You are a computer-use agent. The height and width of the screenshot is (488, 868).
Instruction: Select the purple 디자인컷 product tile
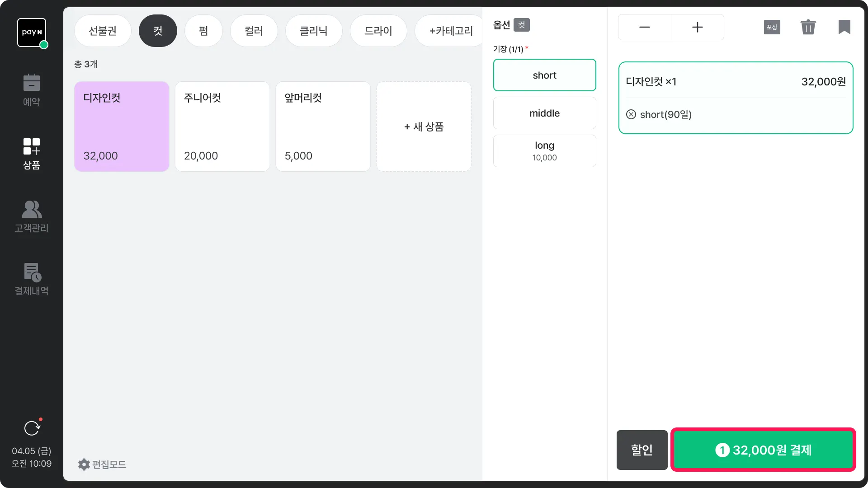tap(122, 127)
